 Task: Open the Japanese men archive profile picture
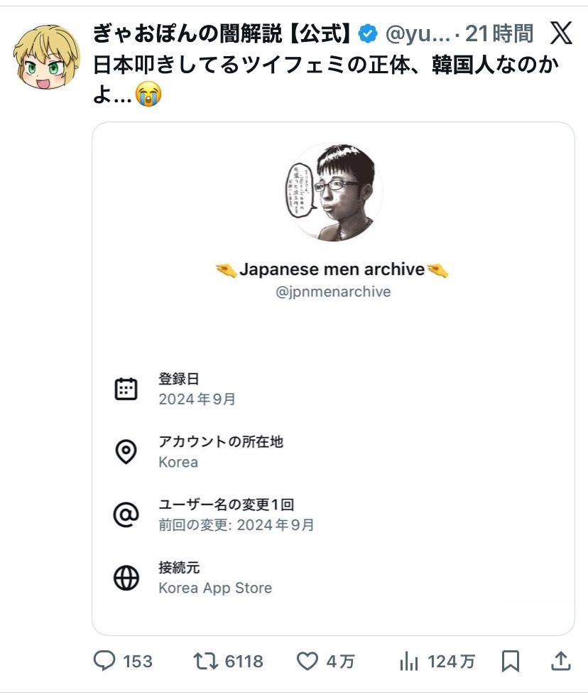point(332,192)
